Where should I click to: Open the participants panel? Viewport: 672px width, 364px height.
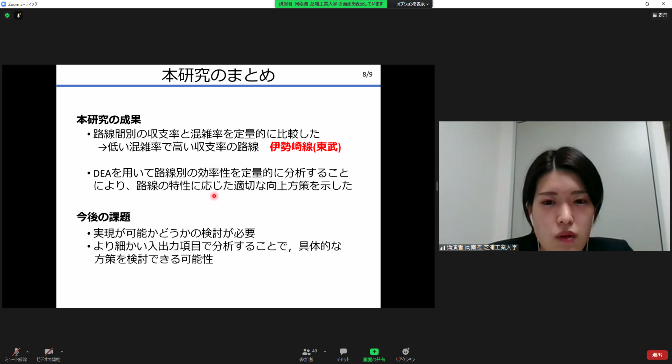[306, 354]
